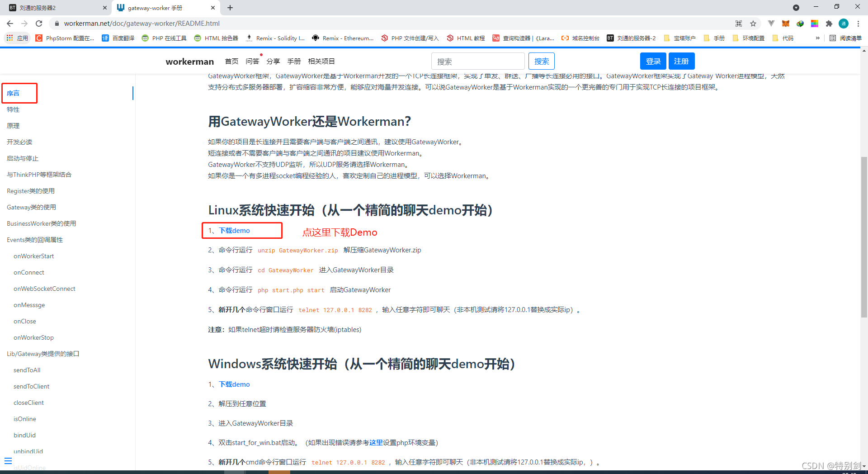The height and width of the screenshot is (474, 868).
Task: Bookmark this page with the star icon
Action: 753,24
